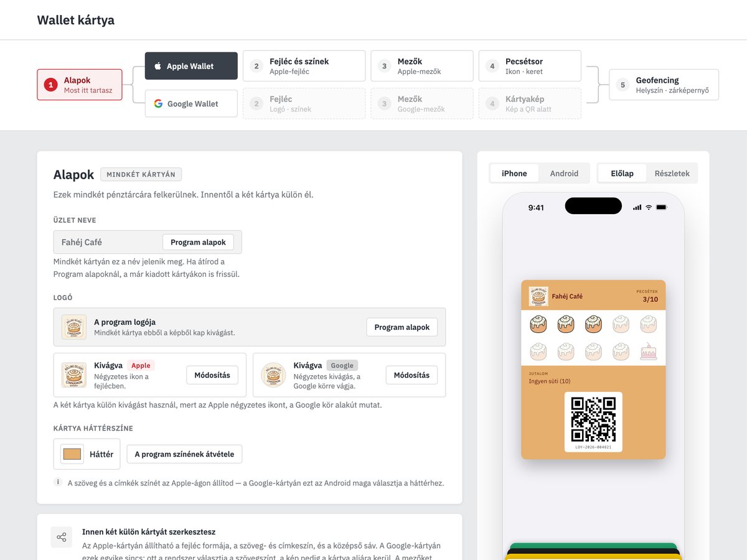This screenshot has height=560, width=747.
Task: Select the Apple Wallet branch
Action: (x=191, y=66)
